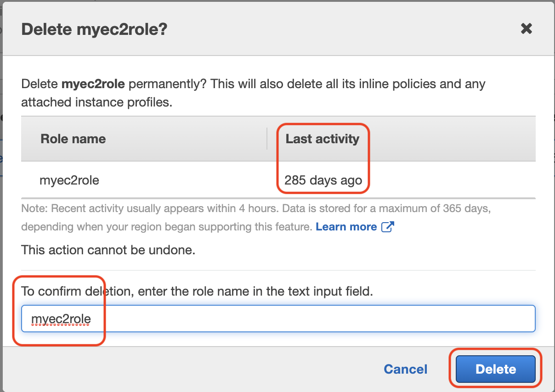Click the myec2role cell in the table

pyautogui.click(x=69, y=180)
